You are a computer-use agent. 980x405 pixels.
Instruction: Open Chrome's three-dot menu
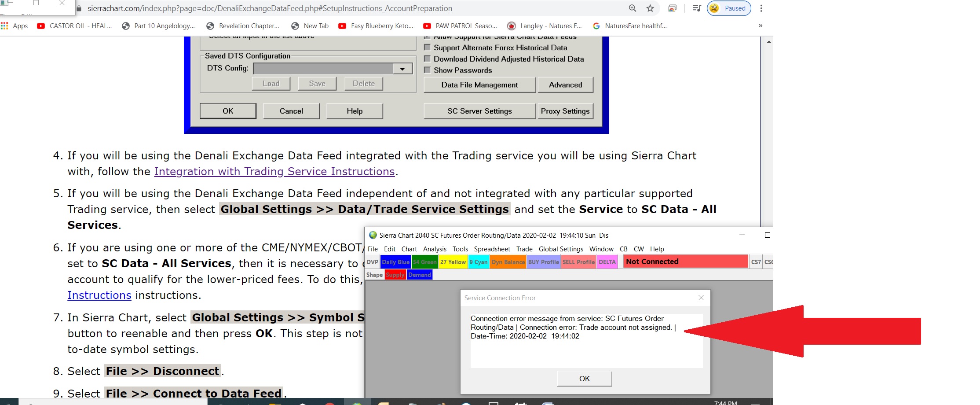click(761, 8)
